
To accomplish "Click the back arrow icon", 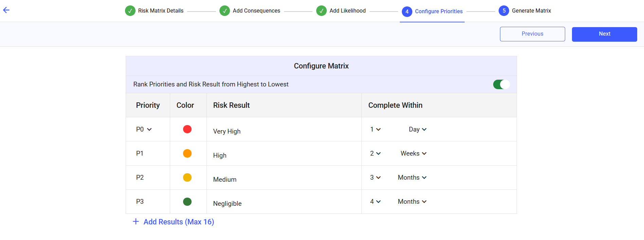I will point(6,10).
